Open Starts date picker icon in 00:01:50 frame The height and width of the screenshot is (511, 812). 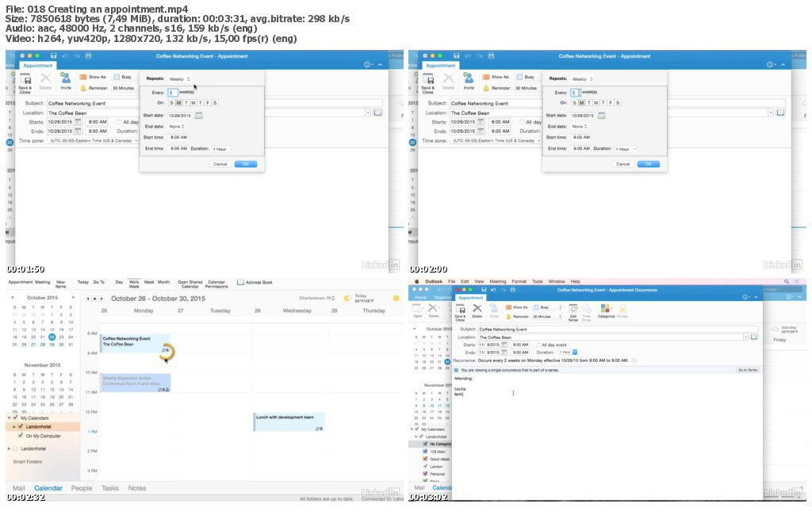point(78,122)
